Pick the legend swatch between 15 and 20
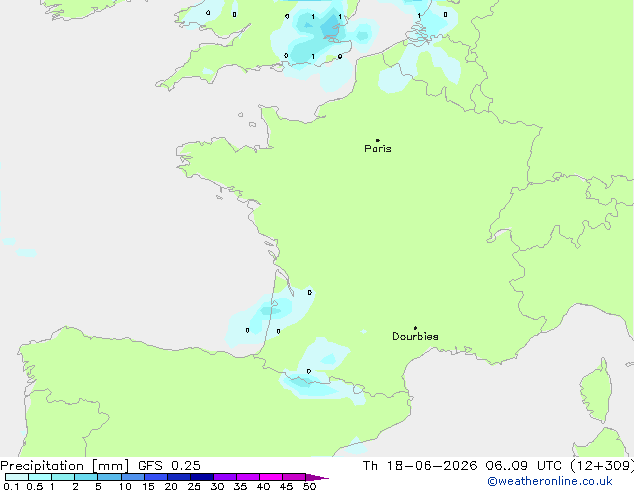The width and height of the screenshot is (634, 490). [156, 477]
